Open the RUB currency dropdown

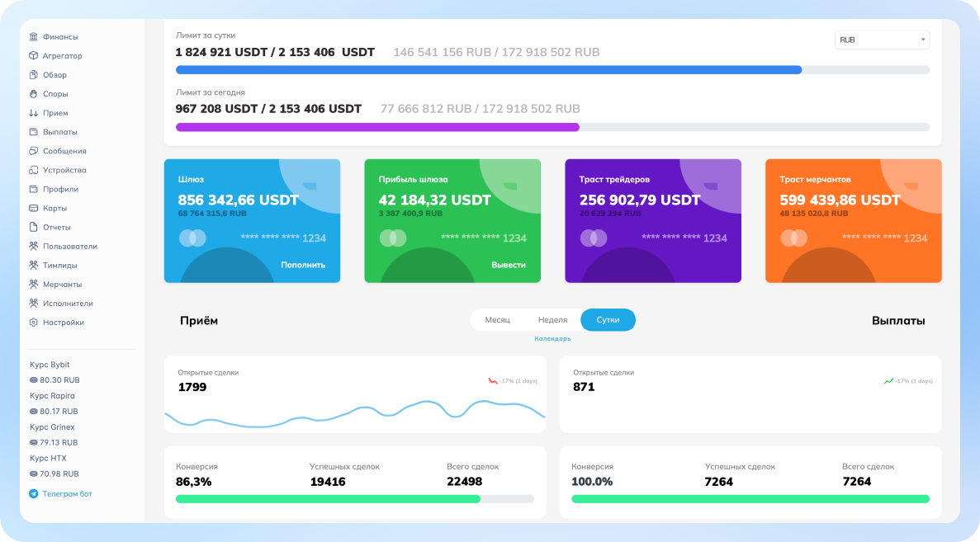(x=882, y=40)
